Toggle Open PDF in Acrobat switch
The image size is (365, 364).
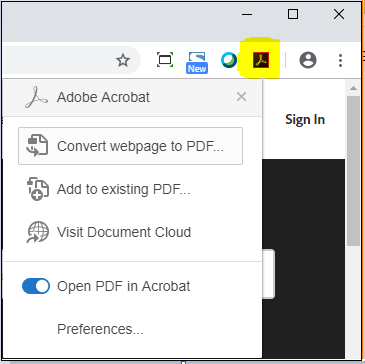(36, 286)
